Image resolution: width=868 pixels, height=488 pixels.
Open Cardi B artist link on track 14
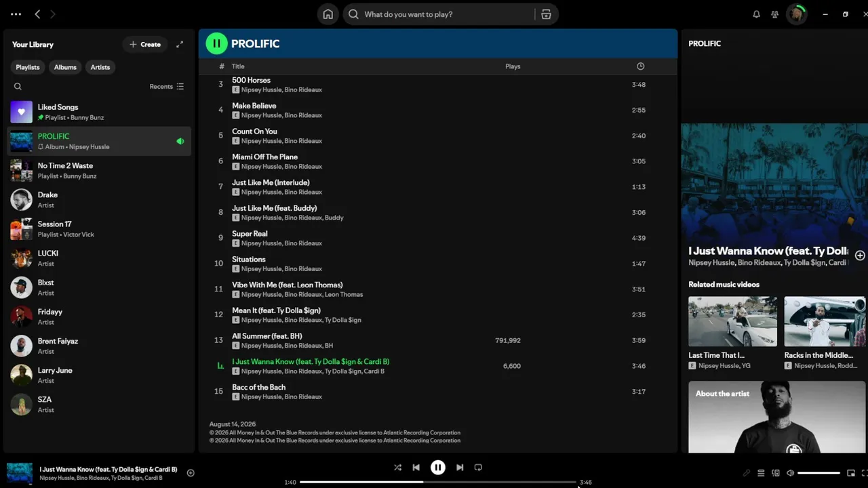(x=374, y=371)
